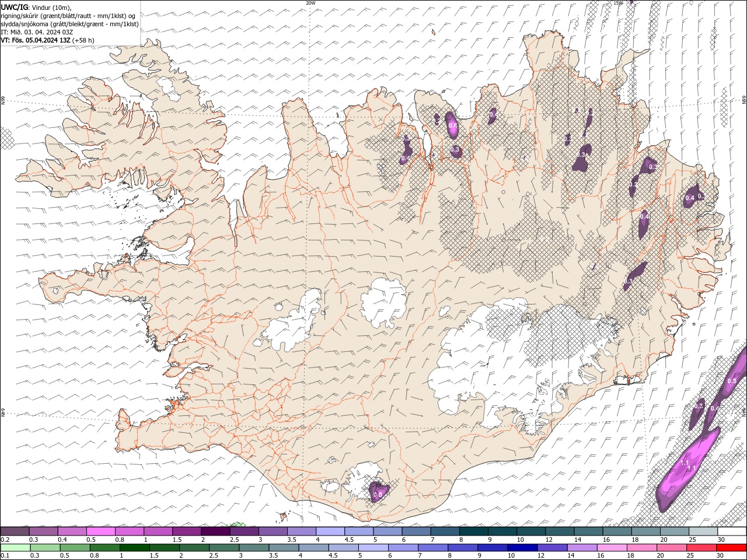
Task: Choose the bright red rain-scale swatch at 30
Action: click(x=732, y=548)
